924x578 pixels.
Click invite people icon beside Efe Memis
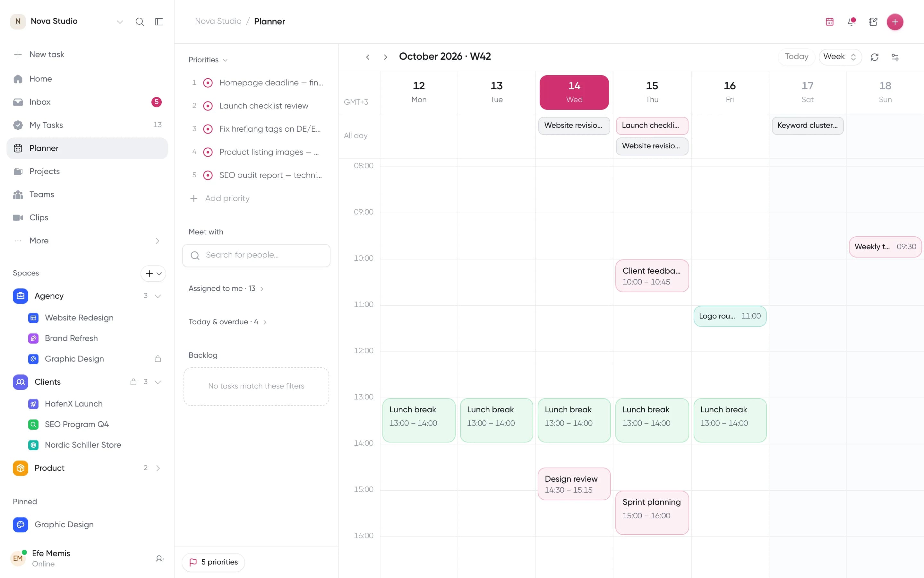pyautogui.click(x=160, y=558)
